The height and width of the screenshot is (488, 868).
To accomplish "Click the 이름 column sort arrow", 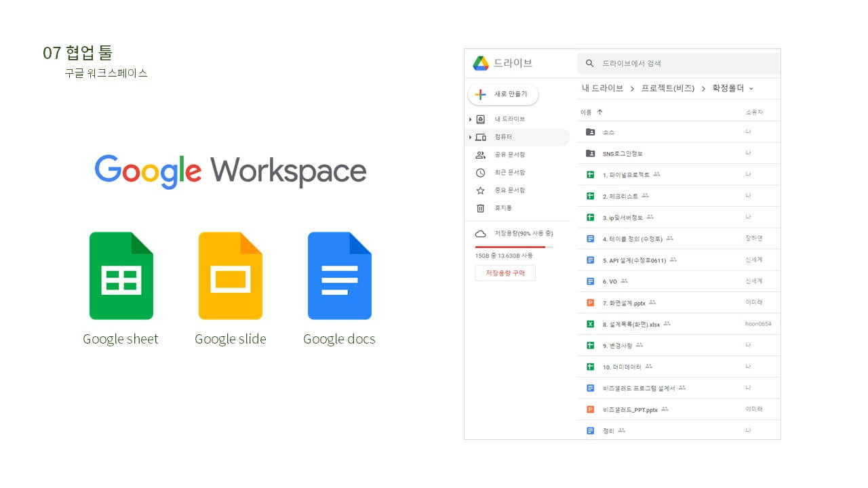I will (x=599, y=112).
